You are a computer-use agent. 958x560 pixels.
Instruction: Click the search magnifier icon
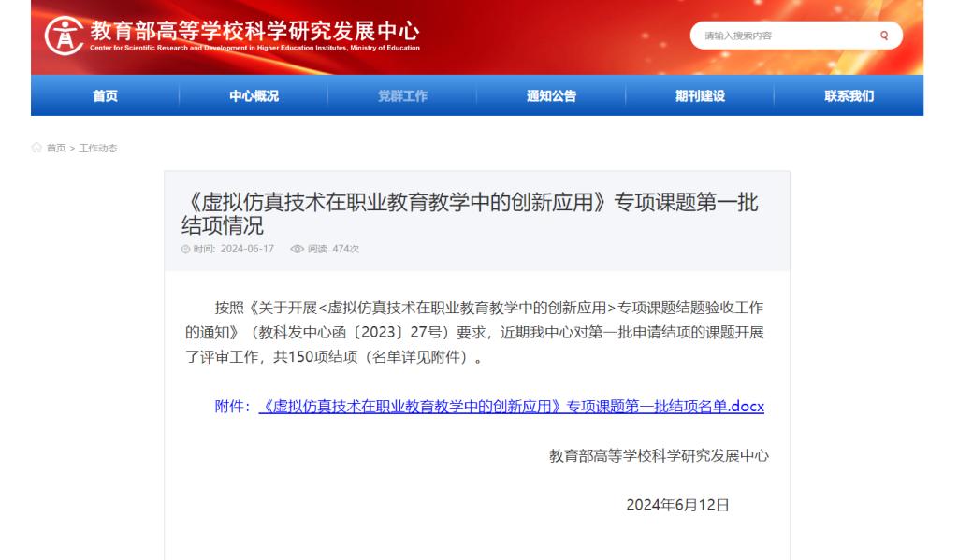(x=883, y=36)
